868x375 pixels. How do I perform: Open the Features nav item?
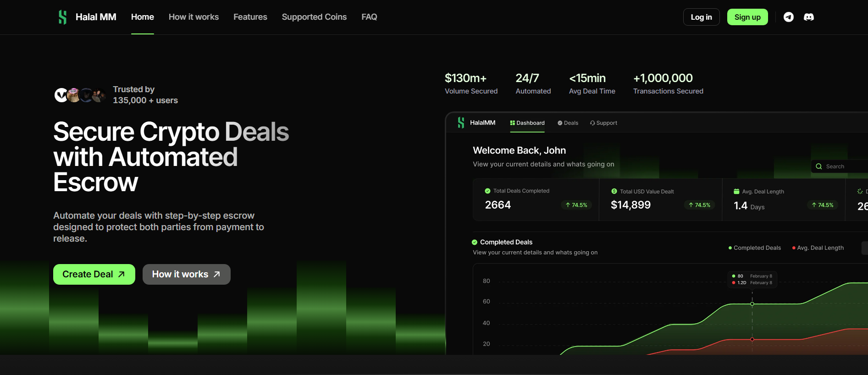(250, 17)
